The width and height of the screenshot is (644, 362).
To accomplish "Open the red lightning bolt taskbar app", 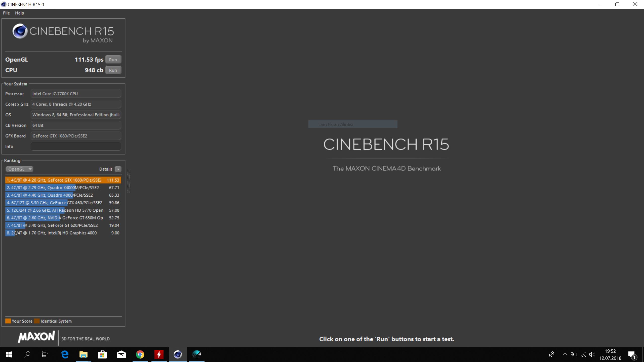I will pyautogui.click(x=159, y=354).
